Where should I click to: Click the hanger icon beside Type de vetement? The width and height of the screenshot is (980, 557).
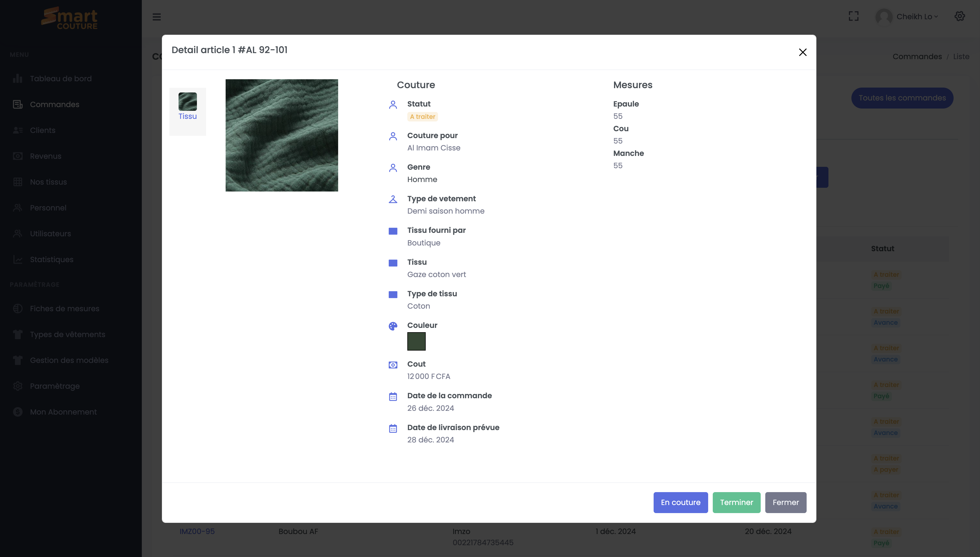(393, 199)
